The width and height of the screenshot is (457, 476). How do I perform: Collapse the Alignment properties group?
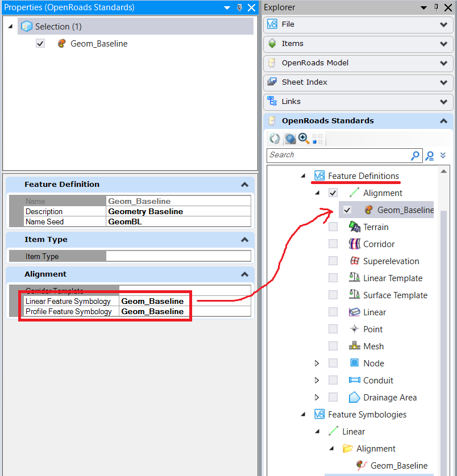click(244, 274)
